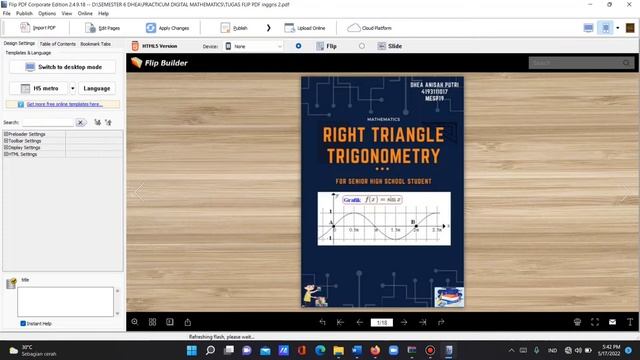Open the Online menu

tap(85, 13)
